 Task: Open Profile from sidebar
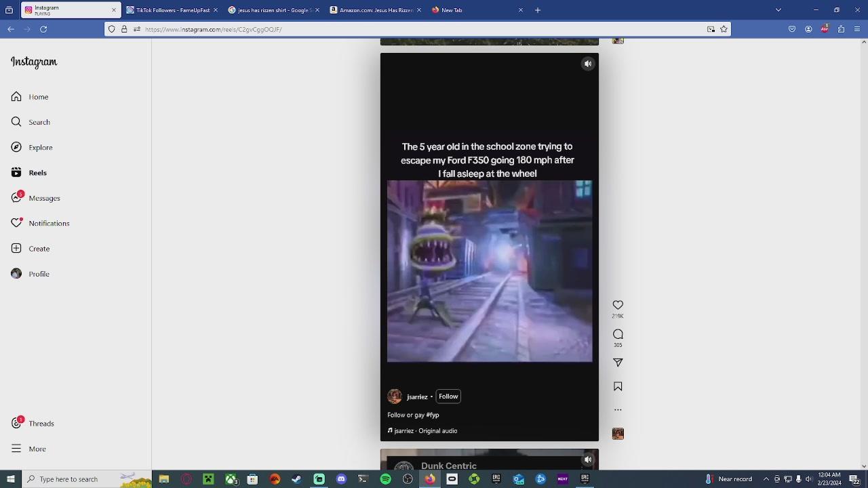[31, 274]
